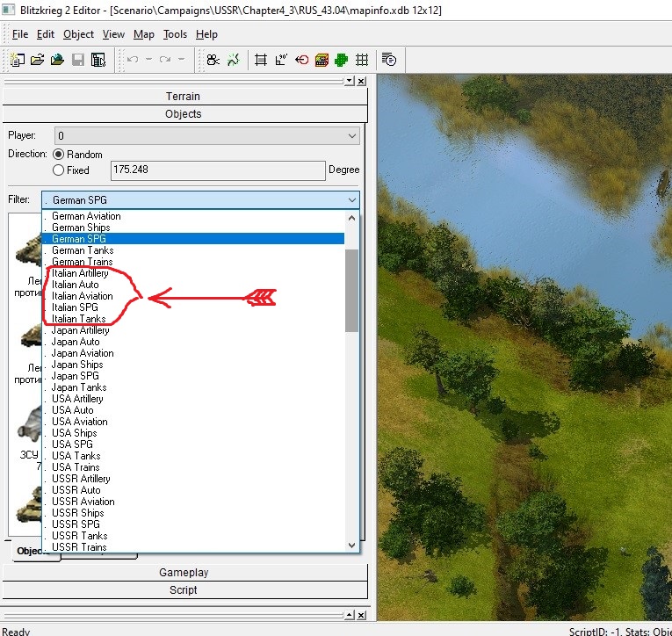Select German Ships in filter list
This screenshot has width=672, height=636.
click(193, 228)
